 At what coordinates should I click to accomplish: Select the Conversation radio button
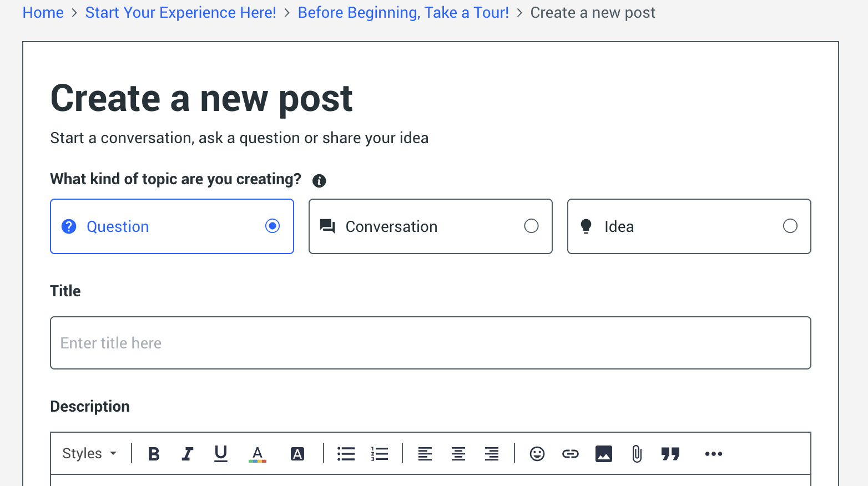pyautogui.click(x=531, y=226)
